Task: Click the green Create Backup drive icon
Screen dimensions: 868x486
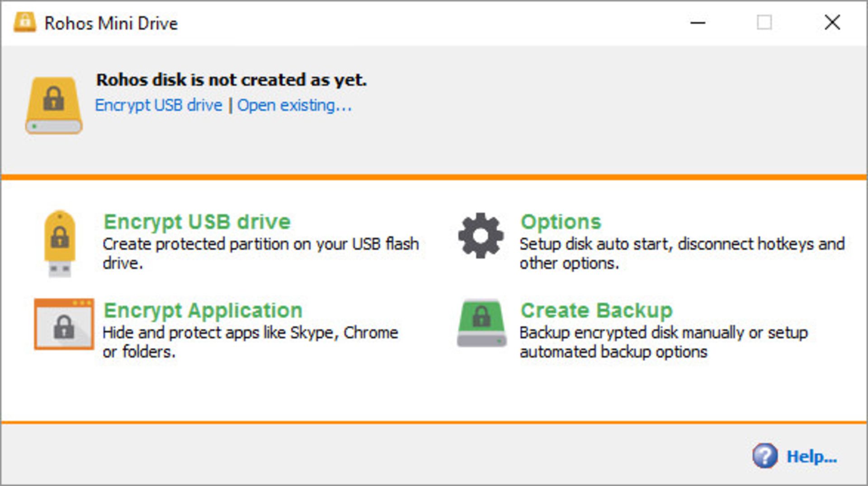Action: click(x=481, y=322)
